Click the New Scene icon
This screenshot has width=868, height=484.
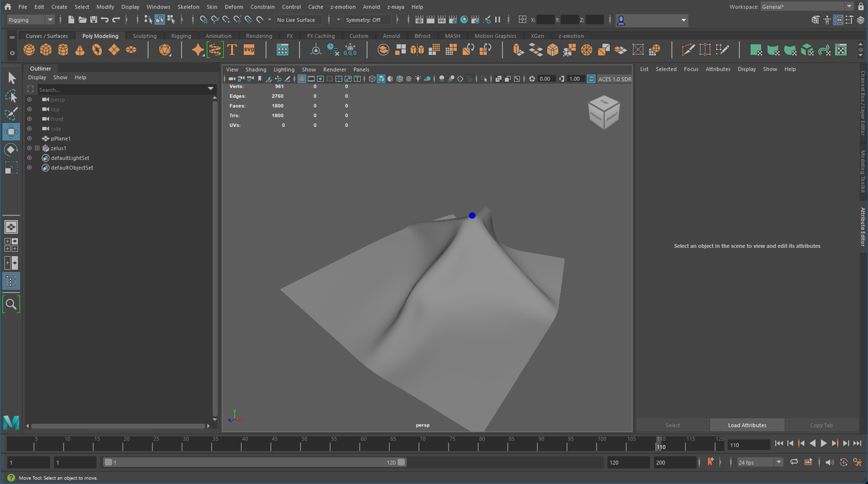tap(71, 20)
